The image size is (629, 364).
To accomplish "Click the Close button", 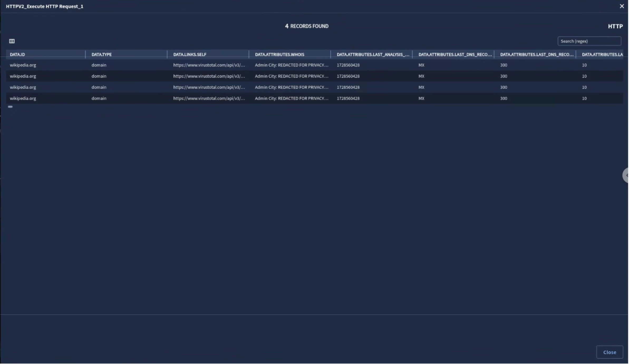I will [x=610, y=353].
